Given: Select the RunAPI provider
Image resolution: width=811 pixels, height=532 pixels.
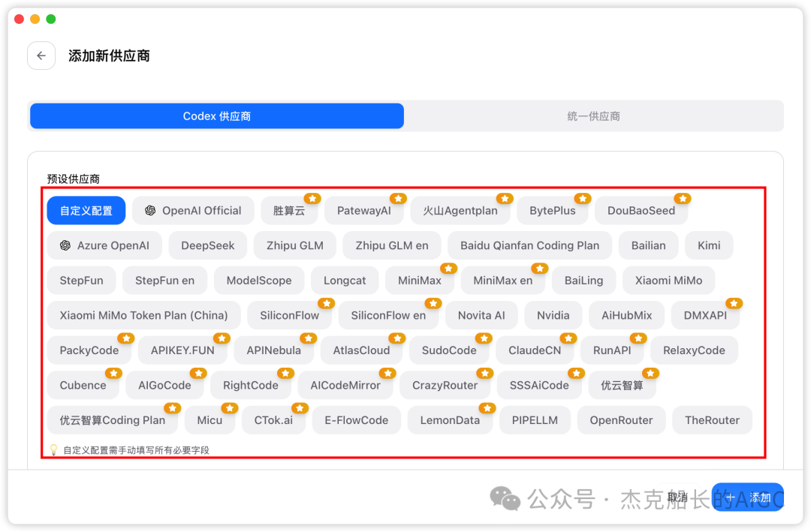Looking at the screenshot, I should point(613,350).
